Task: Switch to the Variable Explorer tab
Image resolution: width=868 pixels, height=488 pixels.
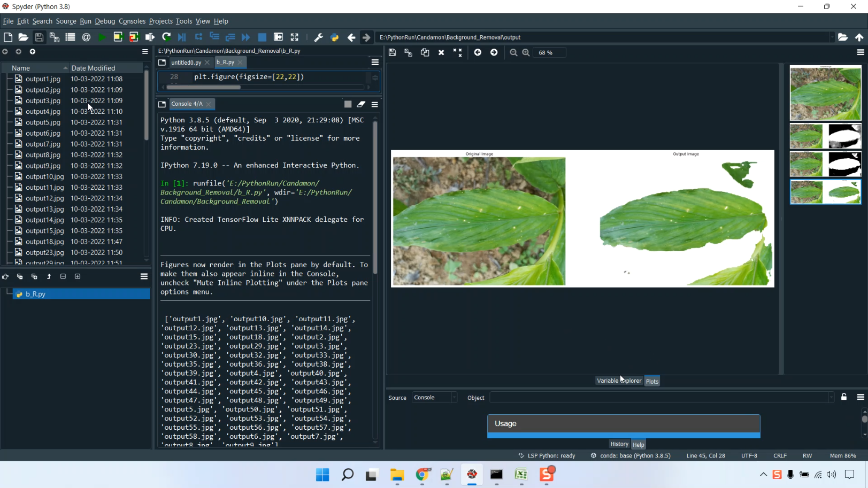Action: pos(619,381)
